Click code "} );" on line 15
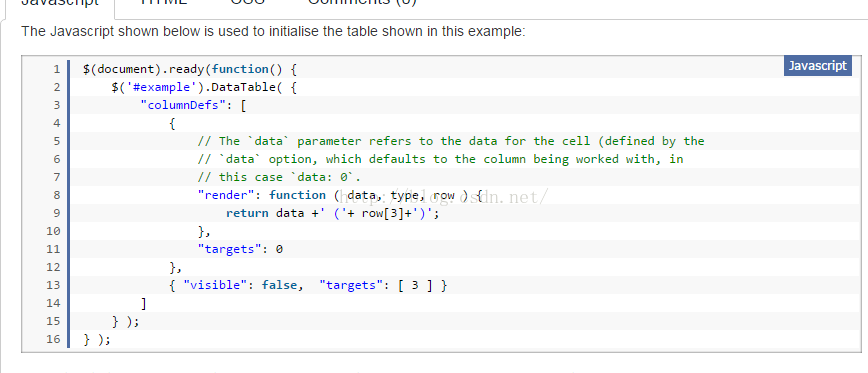Image resolution: width=868 pixels, height=373 pixels. pos(126,322)
